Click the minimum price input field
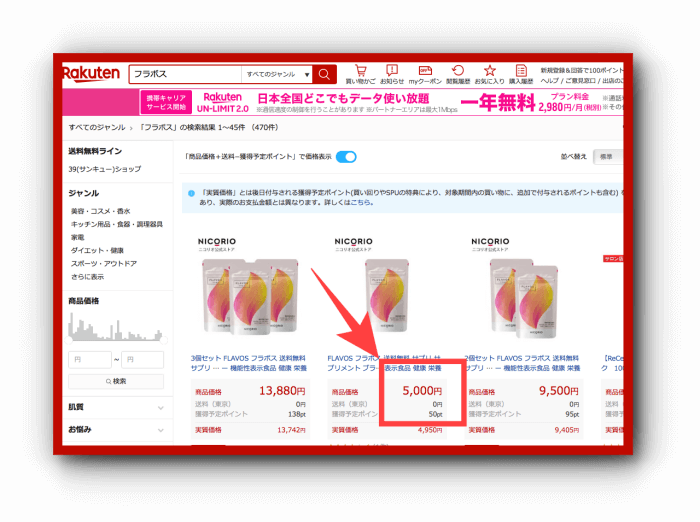 pos(89,359)
